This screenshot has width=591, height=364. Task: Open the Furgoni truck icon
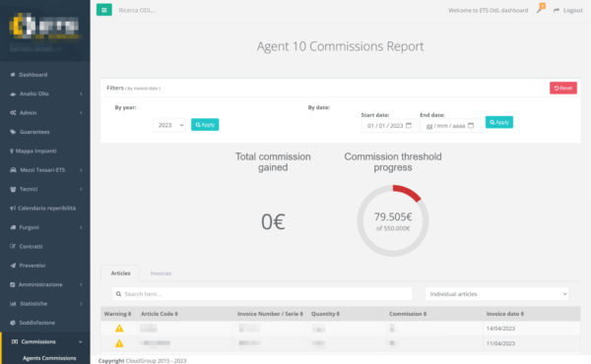pyautogui.click(x=13, y=227)
